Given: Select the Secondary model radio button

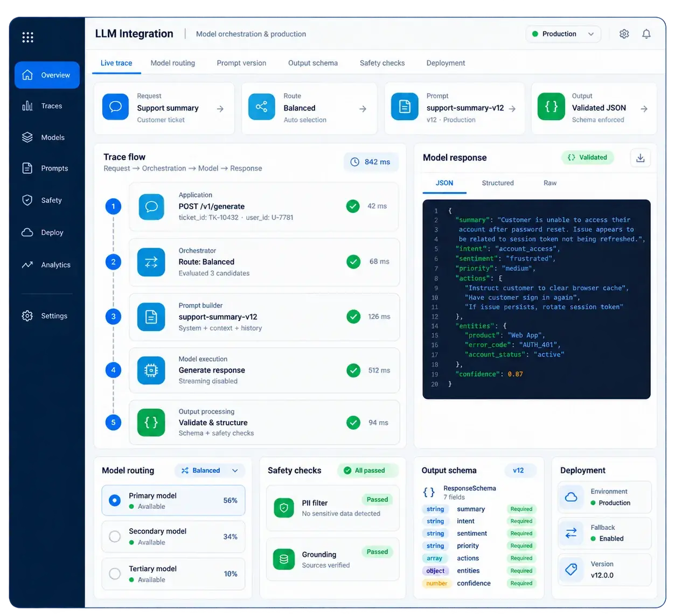Looking at the screenshot, I should coord(115,537).
